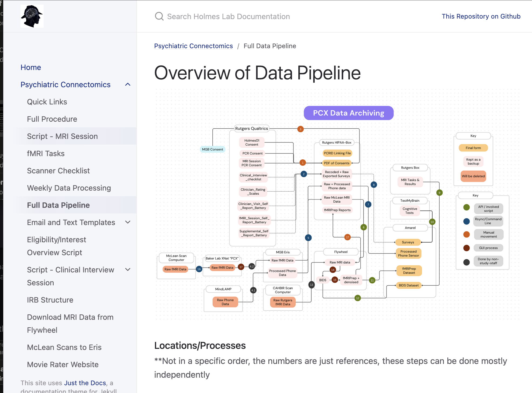This screenshot has height=393, width=532.
Task: Click the orange Manual movement key circle
Action: point(467,234)
